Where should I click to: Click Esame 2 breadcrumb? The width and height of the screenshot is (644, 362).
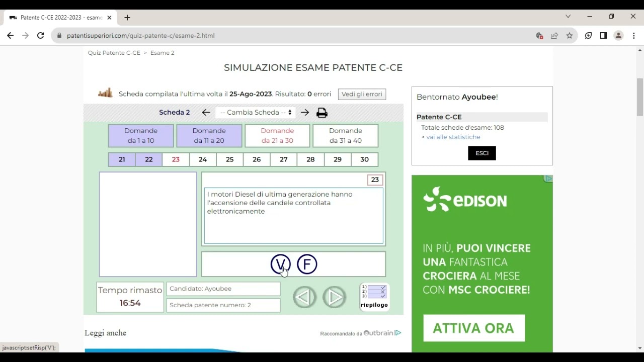(163, 53)
